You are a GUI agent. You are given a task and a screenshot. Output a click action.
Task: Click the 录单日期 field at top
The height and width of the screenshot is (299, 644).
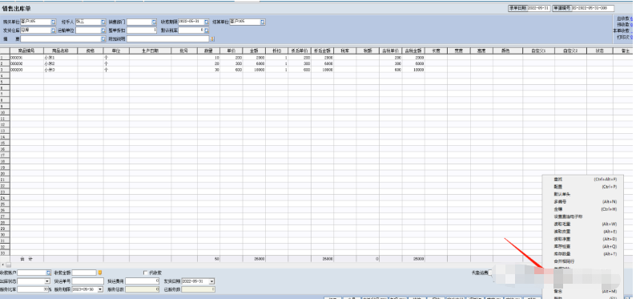point(538,8)
